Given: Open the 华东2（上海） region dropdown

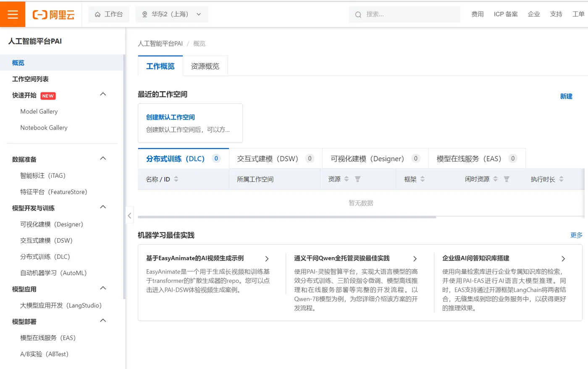Looking at the screenshot, I should point(171,14).
